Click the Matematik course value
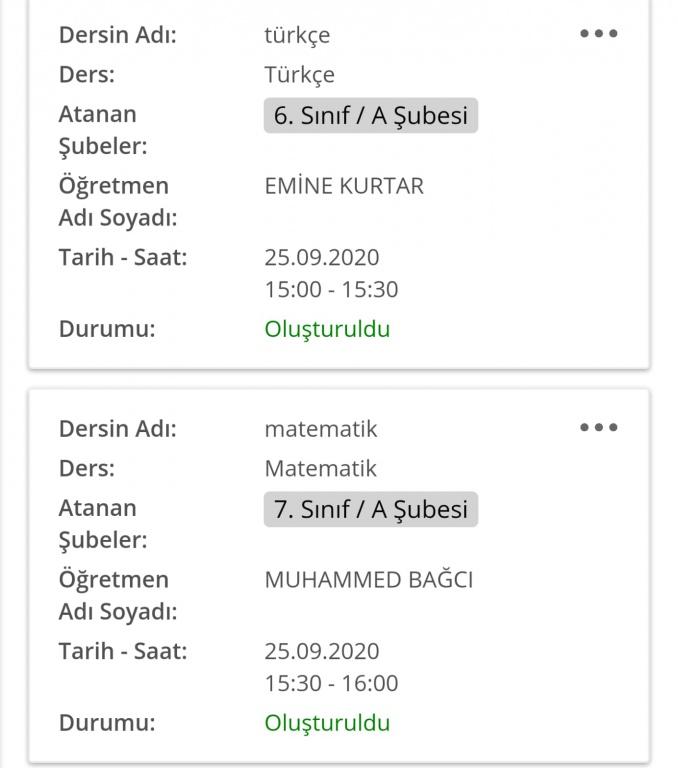This screenshot has height=768, width=678. (321, 469)
